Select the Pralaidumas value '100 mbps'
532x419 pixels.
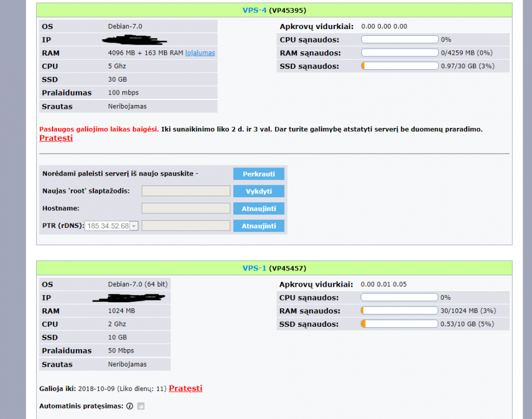pos(123,93)
